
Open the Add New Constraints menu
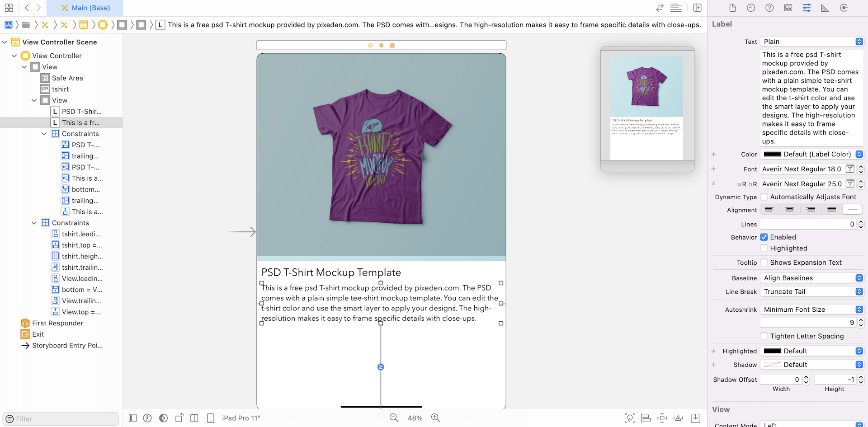tap(662, 418)
